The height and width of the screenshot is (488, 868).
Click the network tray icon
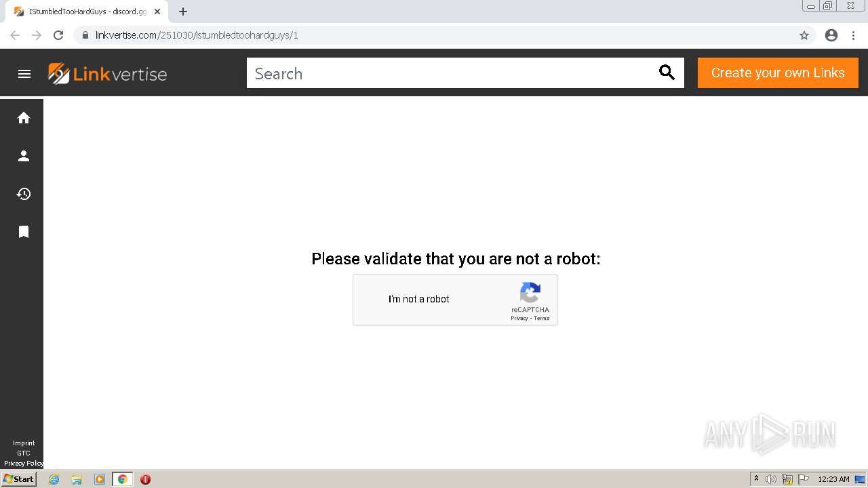pos(787,479)
